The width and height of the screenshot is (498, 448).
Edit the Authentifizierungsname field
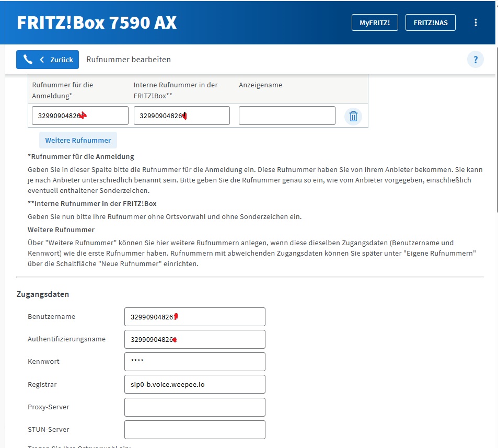(x=195, y=339)
